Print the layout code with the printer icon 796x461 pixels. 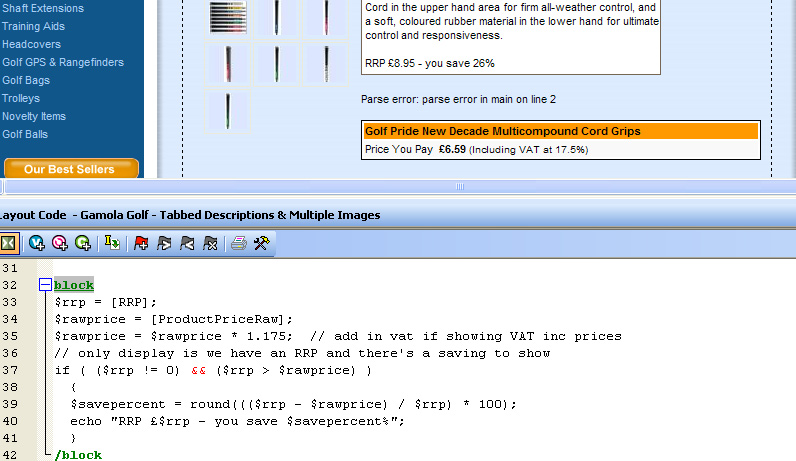pos(238,243)
